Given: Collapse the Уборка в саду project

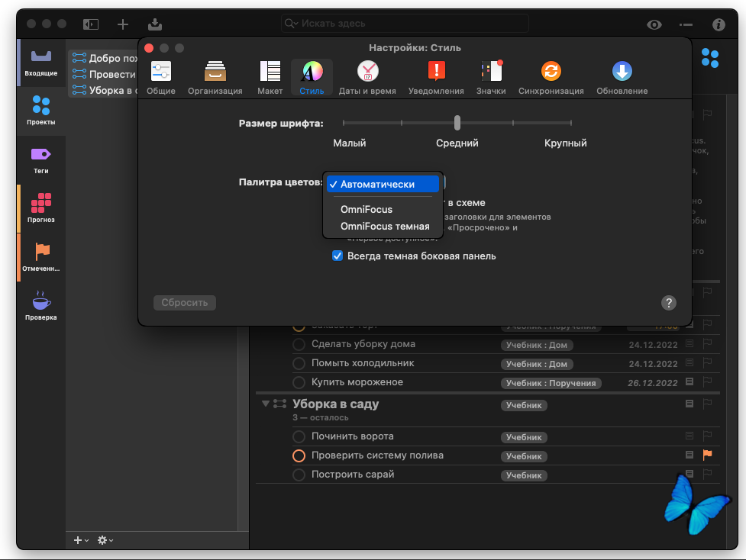Looking at the screenshot, I should tap(266, 404).
